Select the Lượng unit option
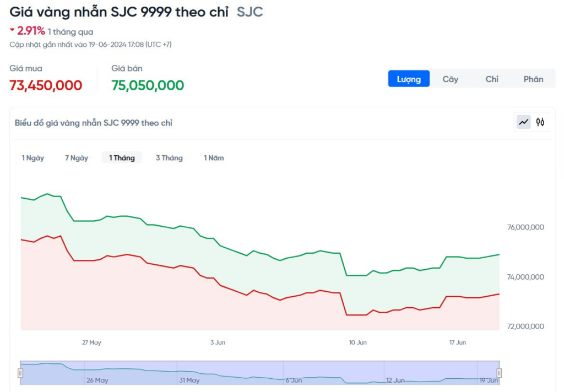564x392 pixels. (x=409, y=79)
